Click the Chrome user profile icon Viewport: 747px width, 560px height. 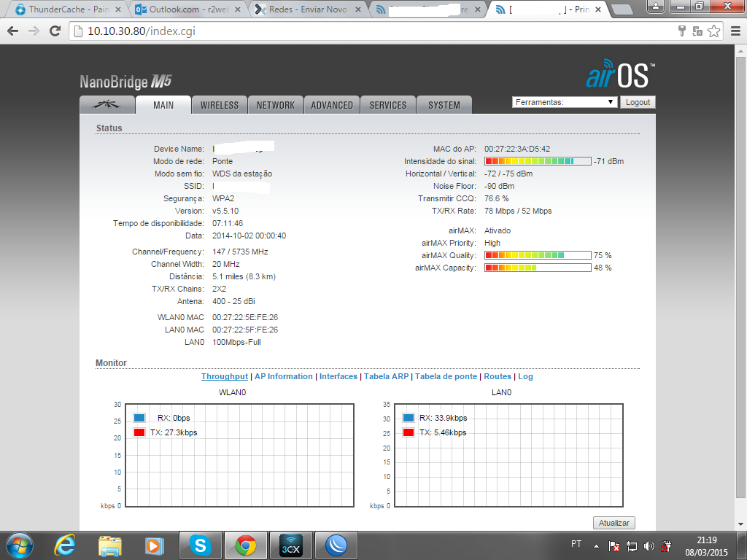click(656, 6)
